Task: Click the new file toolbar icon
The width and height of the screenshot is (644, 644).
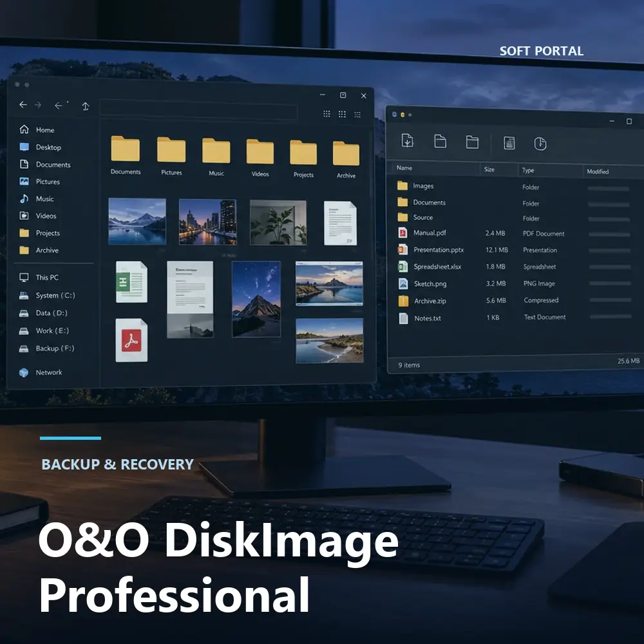Action: (440, 141)
